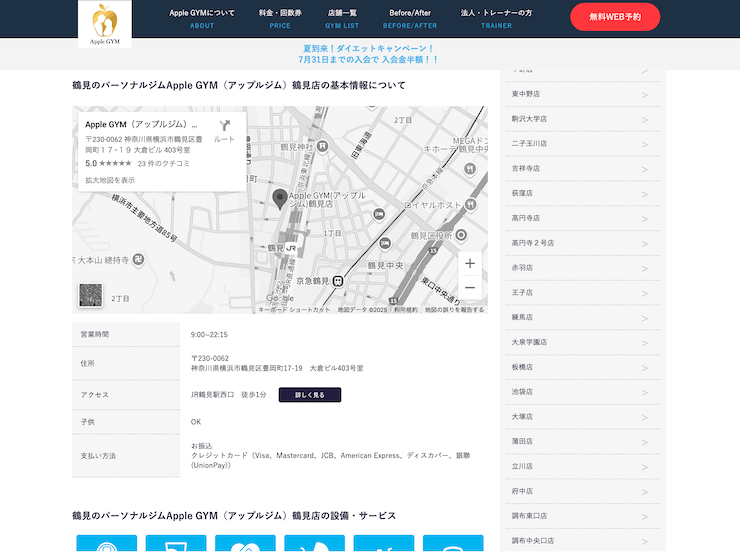740x554 pixels.
Task: Open 東中野店 in the sidebar
Action: click(583, 94)
